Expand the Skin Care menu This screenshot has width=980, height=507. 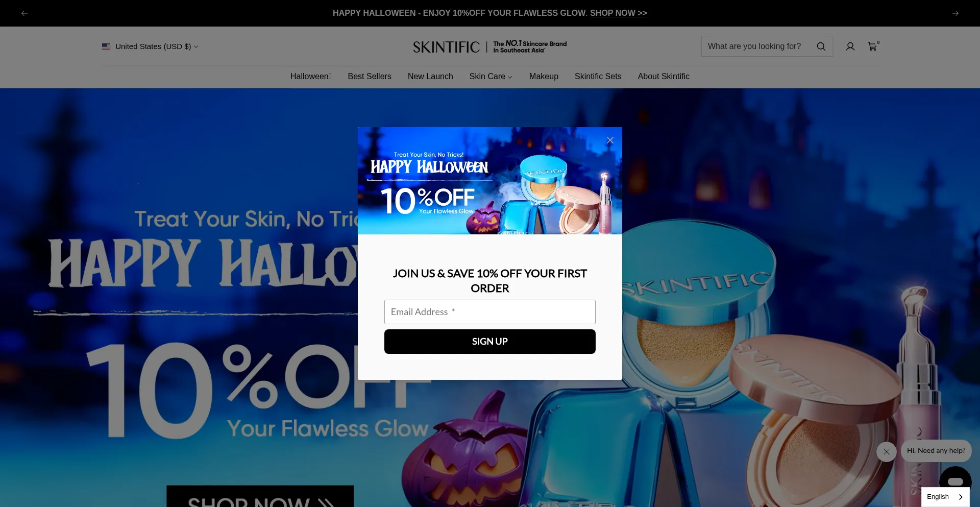point(491,76)
